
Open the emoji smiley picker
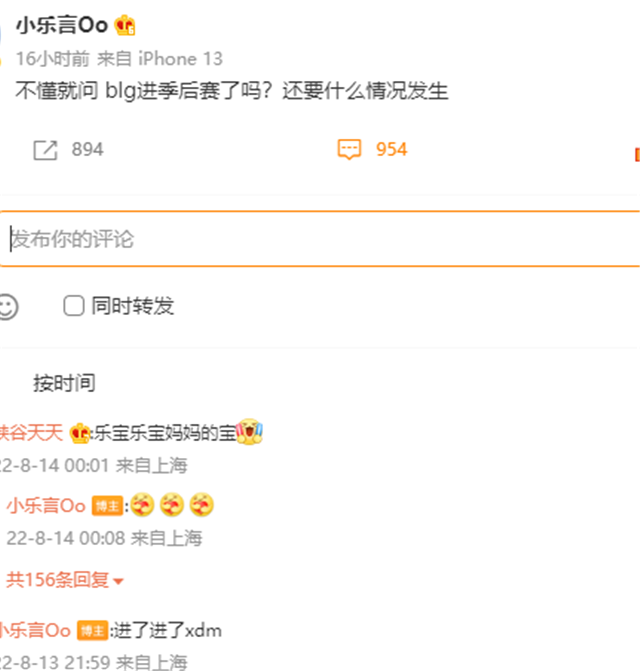pyautogui.click(x=8, y=307)
